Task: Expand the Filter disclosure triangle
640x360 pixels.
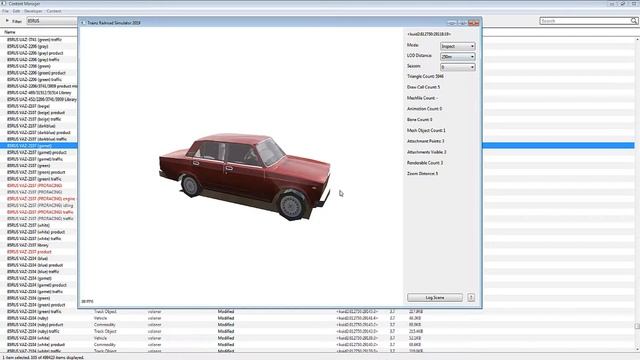Action: click(7, 20)
